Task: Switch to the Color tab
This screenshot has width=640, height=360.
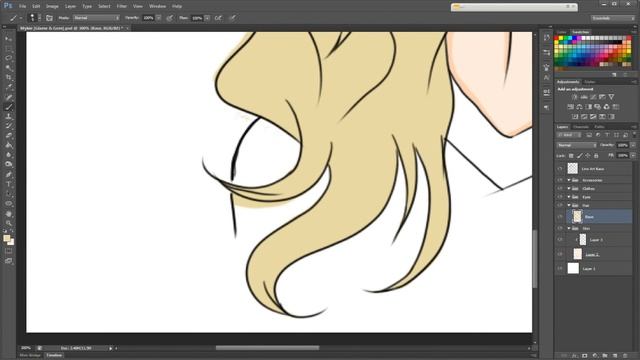Action: [562, 32]
